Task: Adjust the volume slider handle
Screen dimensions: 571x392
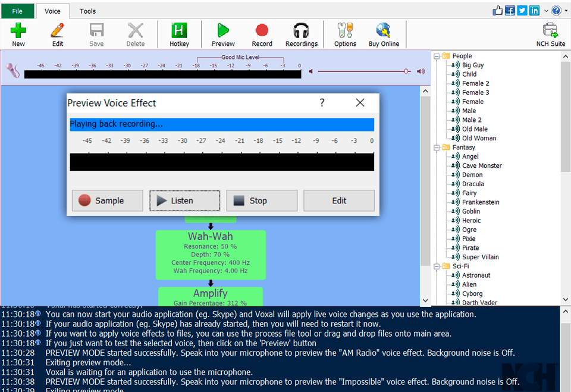Action: (407, 71)
